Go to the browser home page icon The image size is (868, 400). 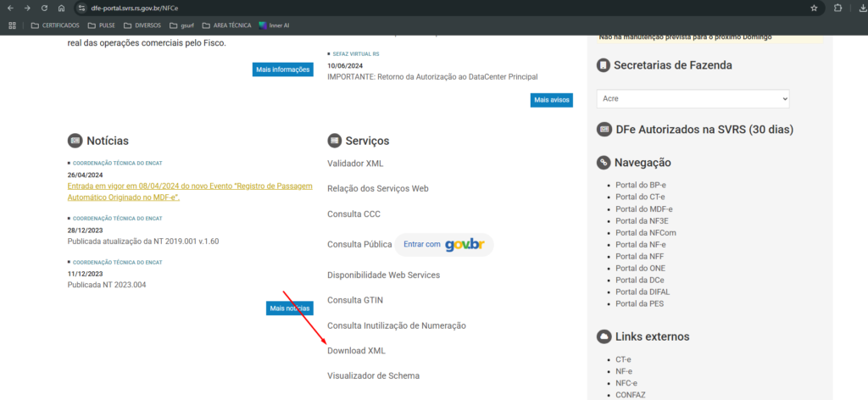[61, 8]
